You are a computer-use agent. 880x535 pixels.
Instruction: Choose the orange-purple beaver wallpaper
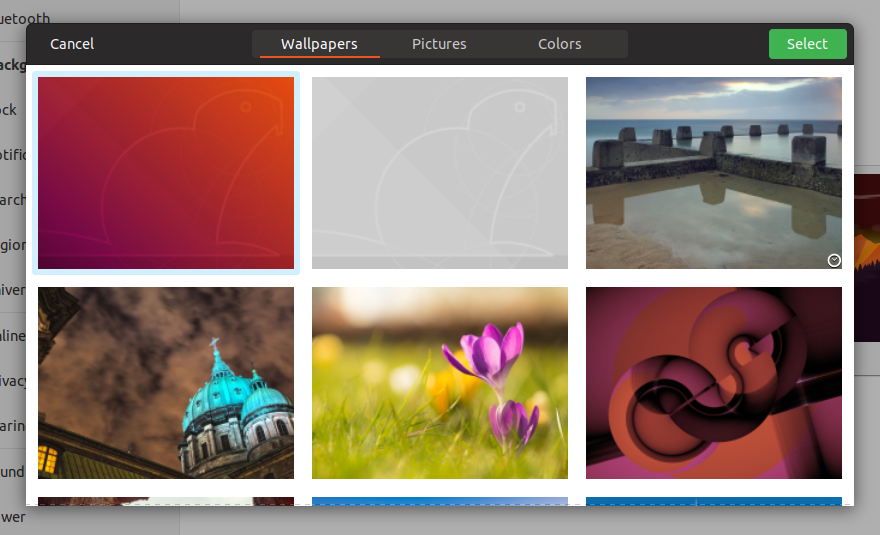click(x=166, y=173)
